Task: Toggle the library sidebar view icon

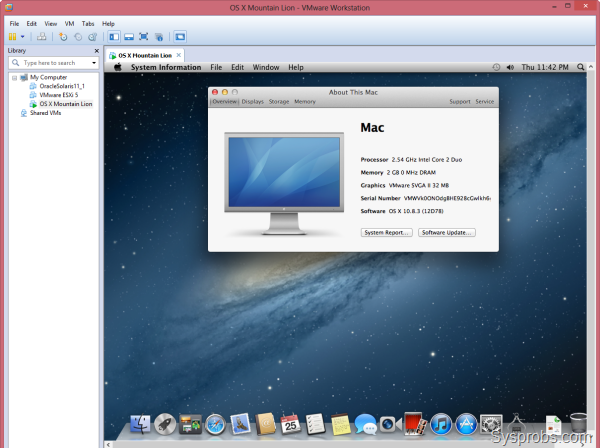Action: tap(114, 37)
